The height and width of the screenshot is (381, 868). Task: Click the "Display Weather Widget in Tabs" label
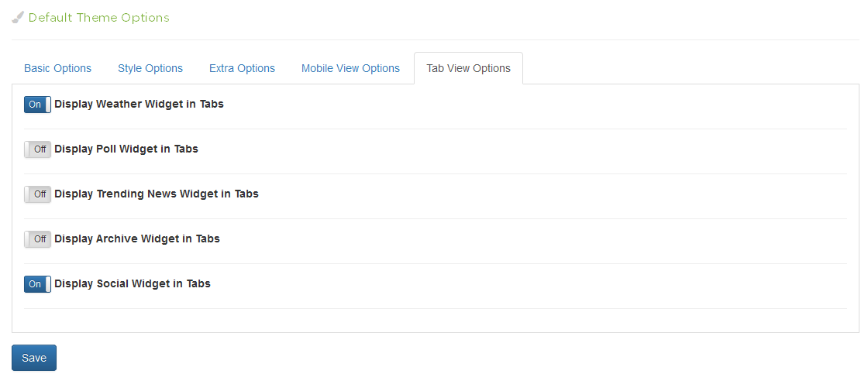[139, 104]
